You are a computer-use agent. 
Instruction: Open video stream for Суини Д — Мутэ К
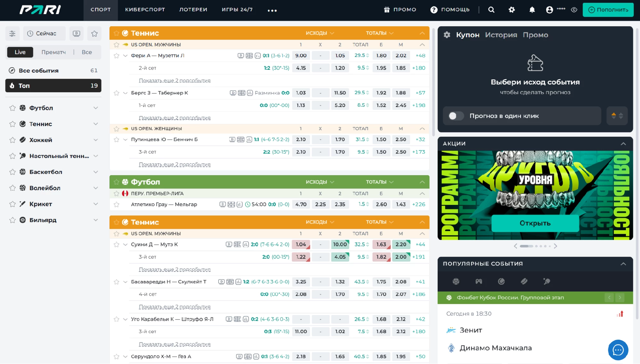(229, 245)
